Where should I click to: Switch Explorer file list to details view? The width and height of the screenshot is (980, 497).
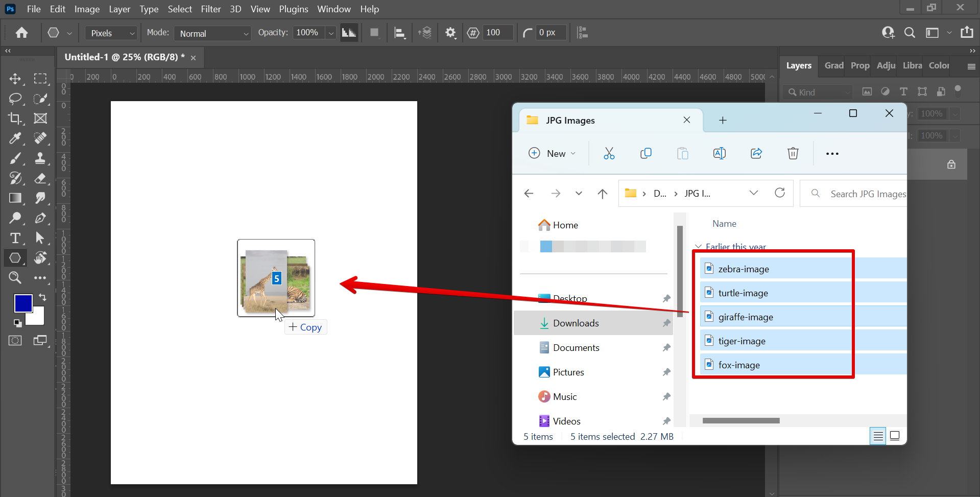pyautogui.click(x=878, y=436)
